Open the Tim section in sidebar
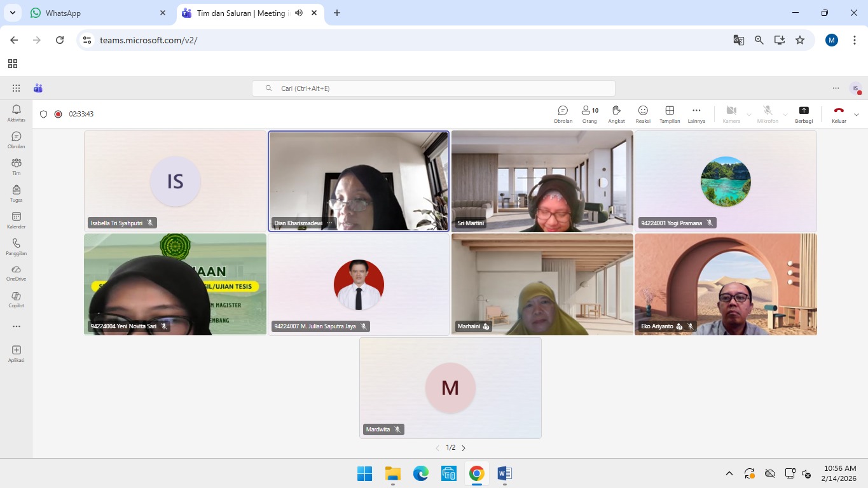The height and width of the screenshot is (488, 868). coord(17,167)
